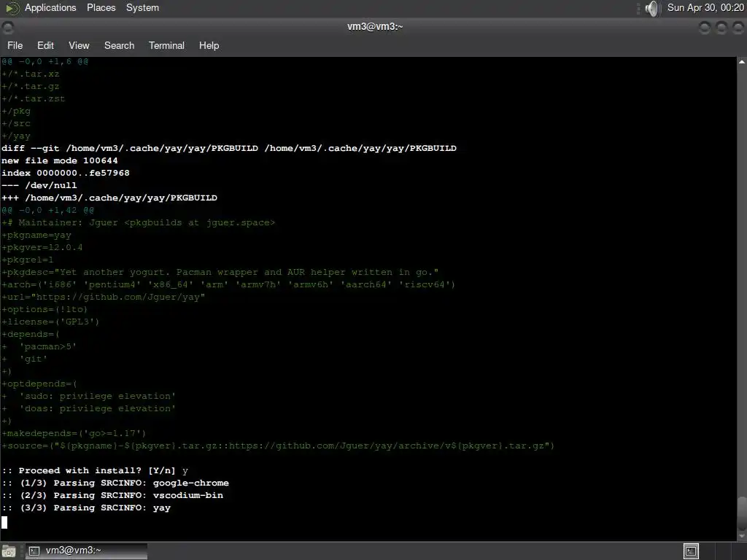The height and width of the screenshot is (560, 747).
Task: Click the 'index 0000000..fe57968' line
Action: tap(65, 173)
